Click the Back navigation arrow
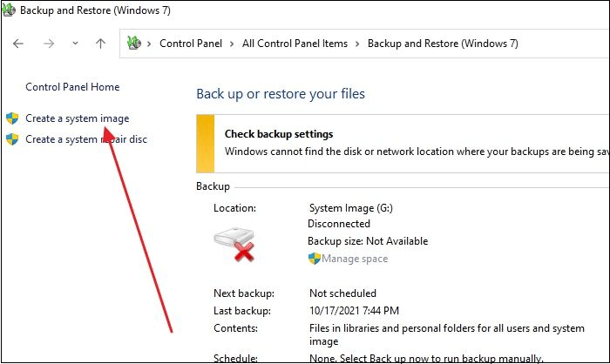This screenshot has height=364, width=610. (x=19, y=44)
